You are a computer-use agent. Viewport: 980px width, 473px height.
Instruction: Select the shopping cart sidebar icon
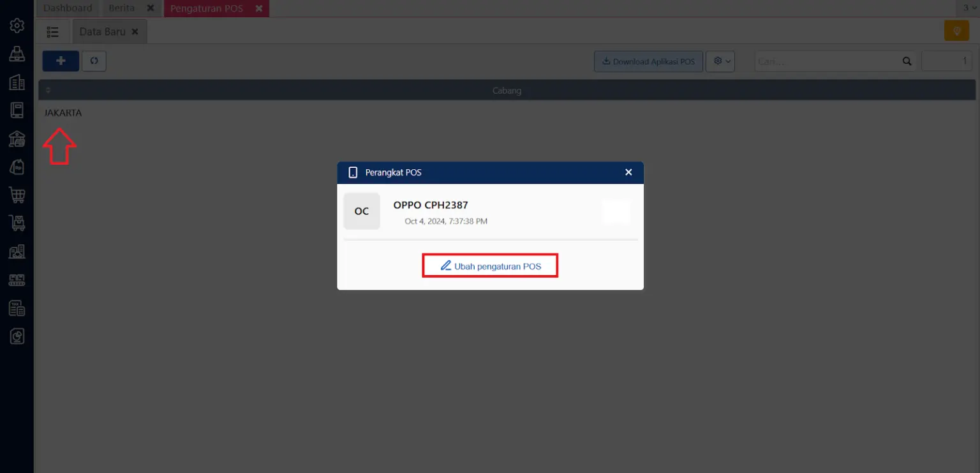pyautogui.click(x=17, y=195)
